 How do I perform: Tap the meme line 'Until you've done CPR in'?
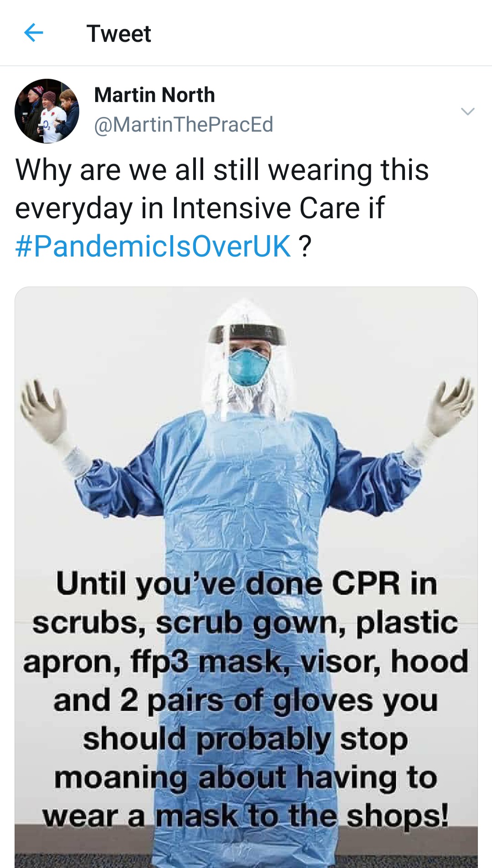pos(246,584)
